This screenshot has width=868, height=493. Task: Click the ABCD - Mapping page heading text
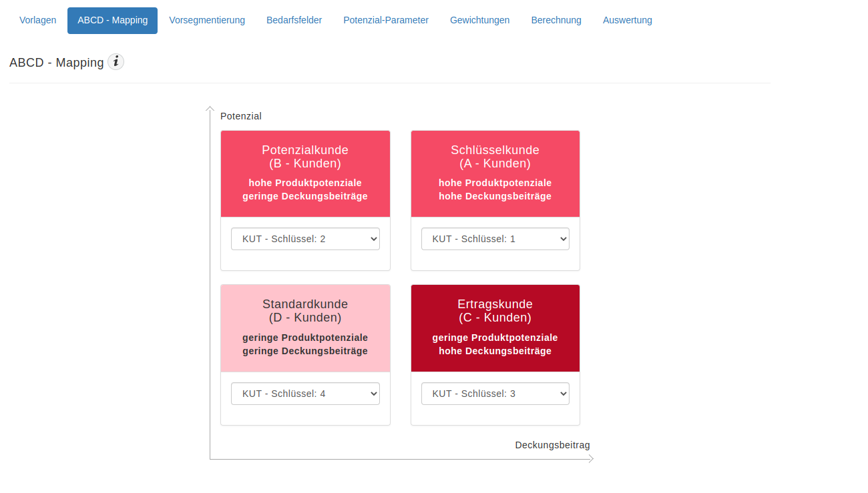point(57,63)
